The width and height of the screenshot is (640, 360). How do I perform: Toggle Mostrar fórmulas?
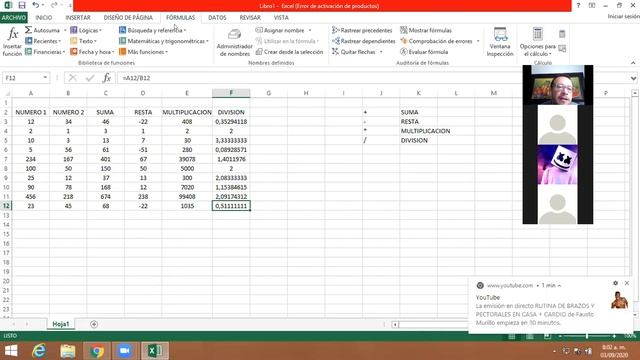pyautogui.click(x=426, y=30)
